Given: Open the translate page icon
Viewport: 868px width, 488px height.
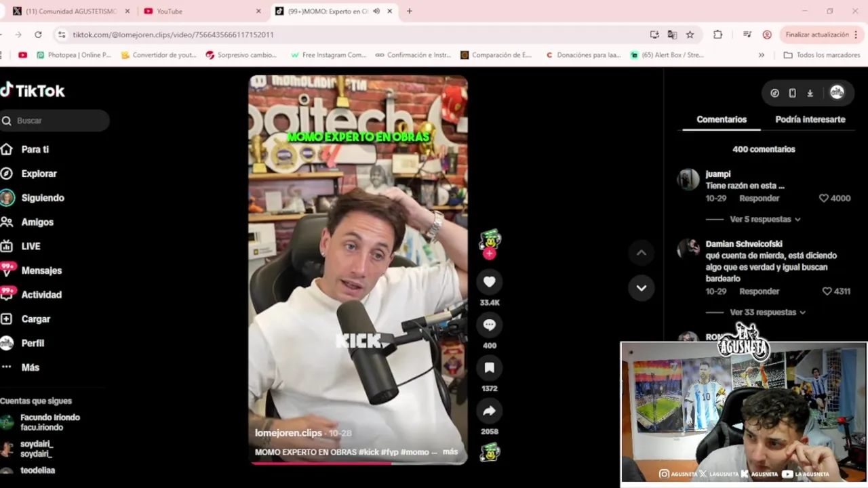Looking at the screenshot, I should coord(672,35).
